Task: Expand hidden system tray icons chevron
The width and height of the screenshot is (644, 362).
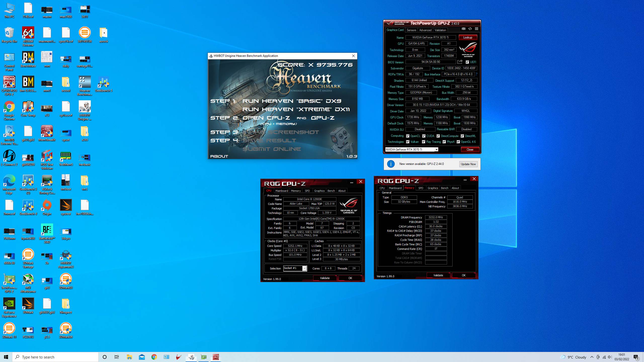Action: (x=592, y=357)
